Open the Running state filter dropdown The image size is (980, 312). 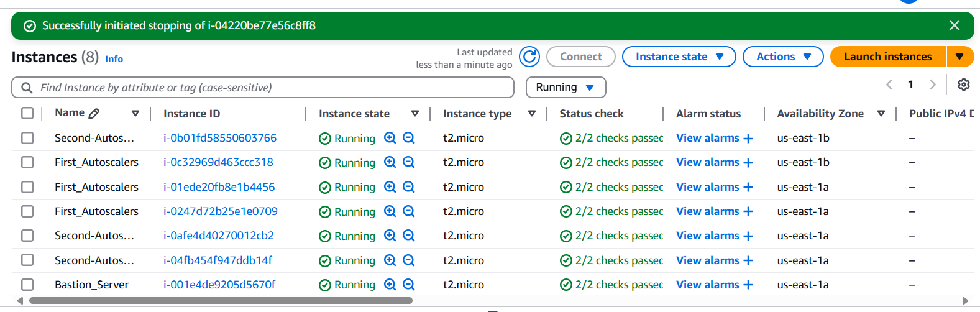(566, 88)
